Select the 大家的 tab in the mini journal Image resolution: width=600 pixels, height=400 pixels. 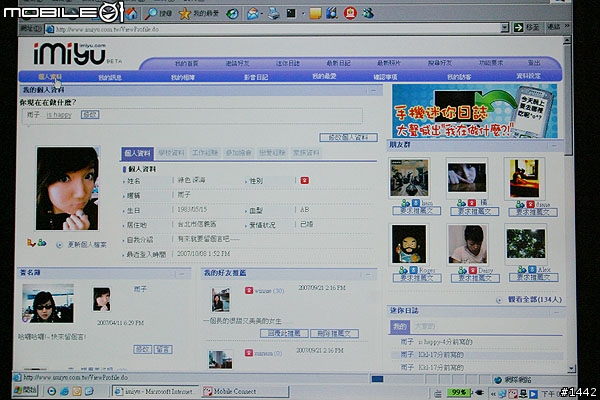coord(424,327)
